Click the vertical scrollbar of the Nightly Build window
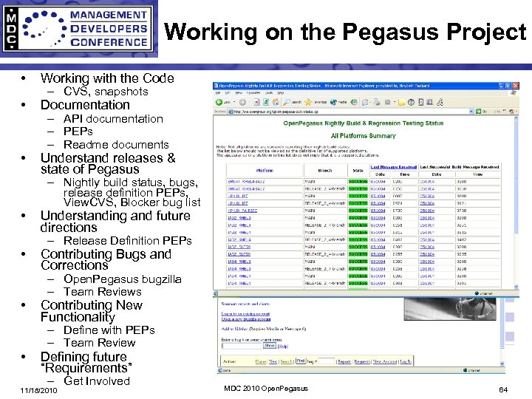Image resolution: width=532 pixels, height=399 pixels. 516,202
